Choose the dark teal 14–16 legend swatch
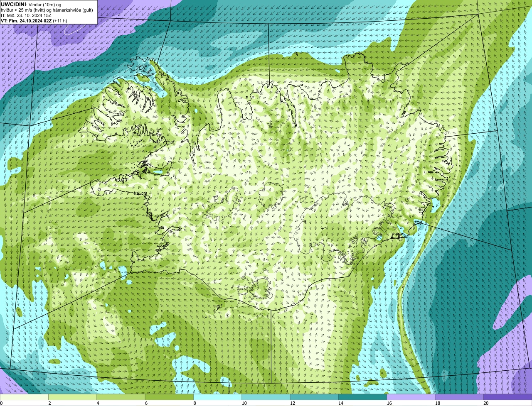532x406 pixels. click(x=362, y=397)
